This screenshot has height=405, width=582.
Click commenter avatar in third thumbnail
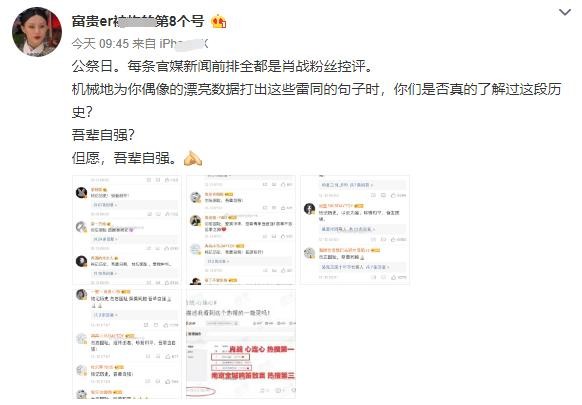(309, 209)
